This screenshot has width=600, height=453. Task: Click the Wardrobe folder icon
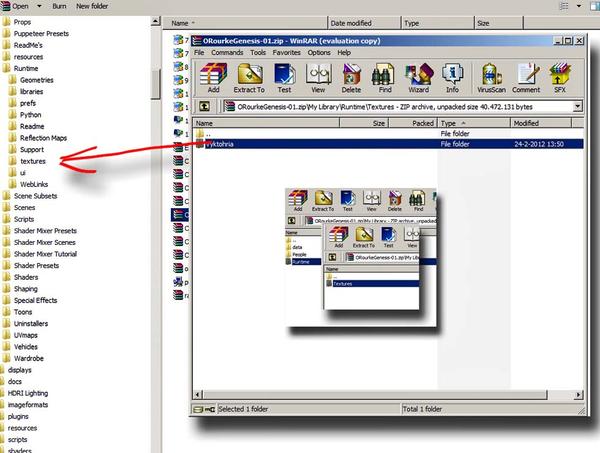coord(7,358)
